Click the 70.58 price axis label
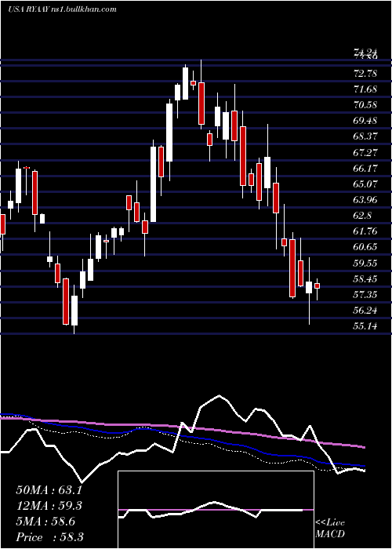 [366, 104]
